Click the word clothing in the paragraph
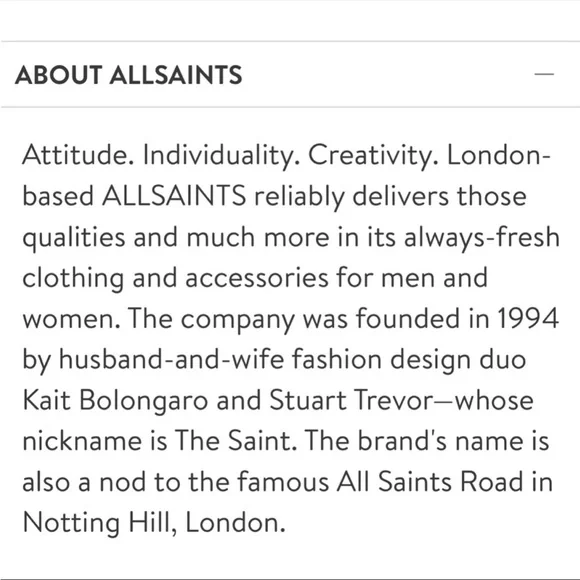Screen dimensions: 580x580 pyautogui.click(x=73, y=278)
